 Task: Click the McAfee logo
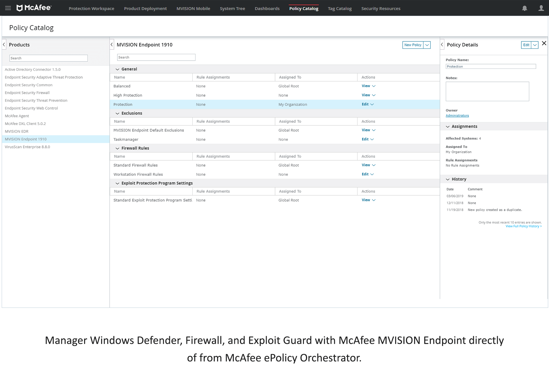pos(34,8)
